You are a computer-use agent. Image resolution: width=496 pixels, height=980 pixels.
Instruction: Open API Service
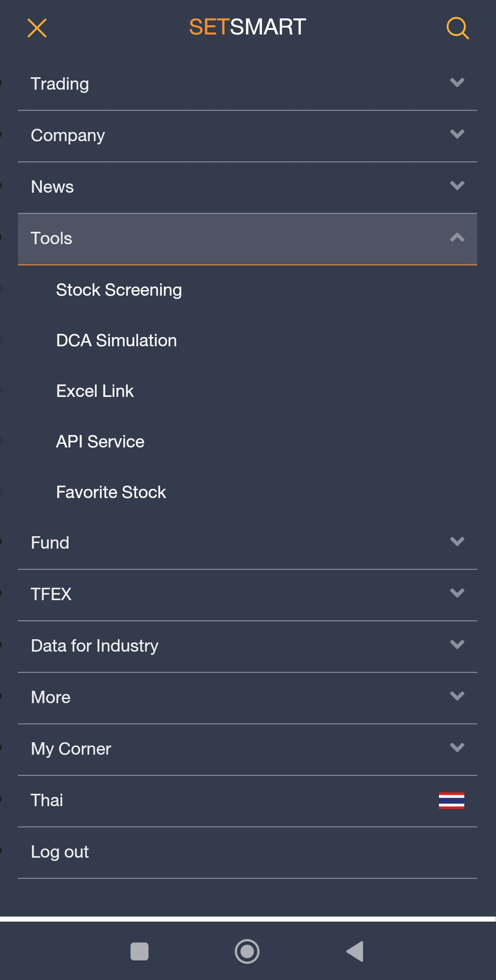click(100, 442)
